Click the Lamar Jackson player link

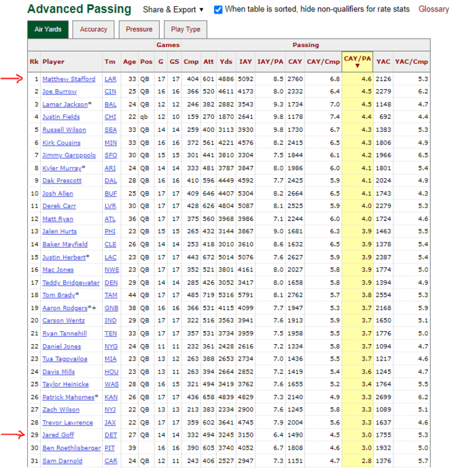pyautogui.click(x=65, y=104)
